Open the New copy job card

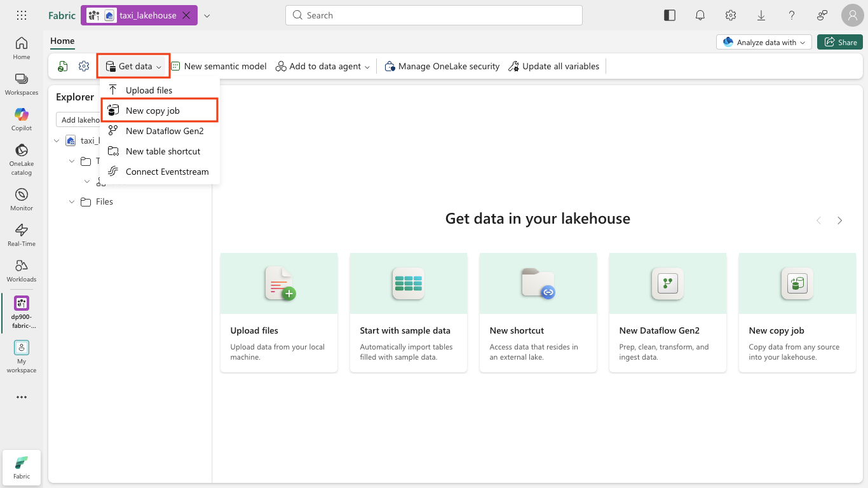tap(797, 313)
